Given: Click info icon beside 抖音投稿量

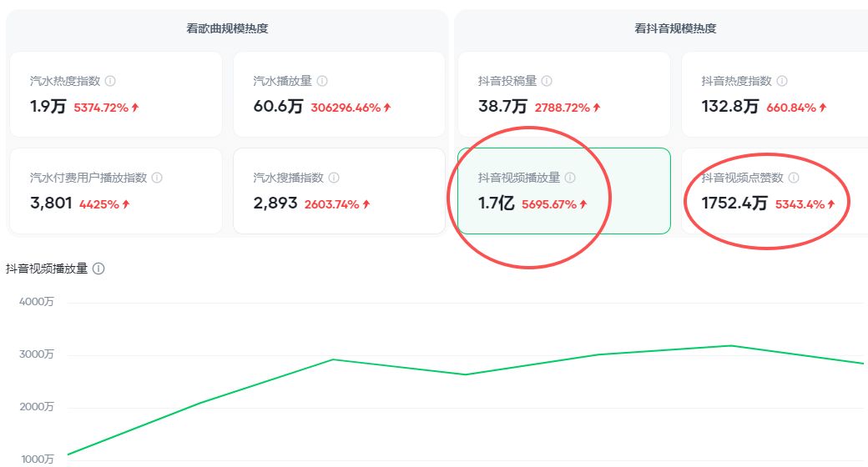Looking at the screenshot, I should [547, 81].
